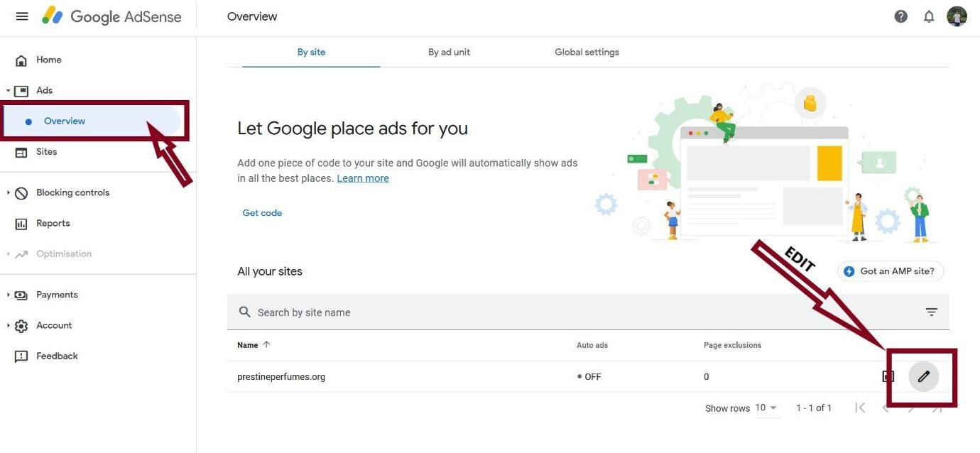This screenshot has height=453, width=980.
Task: Go to the first page of results
Action: 860,408
